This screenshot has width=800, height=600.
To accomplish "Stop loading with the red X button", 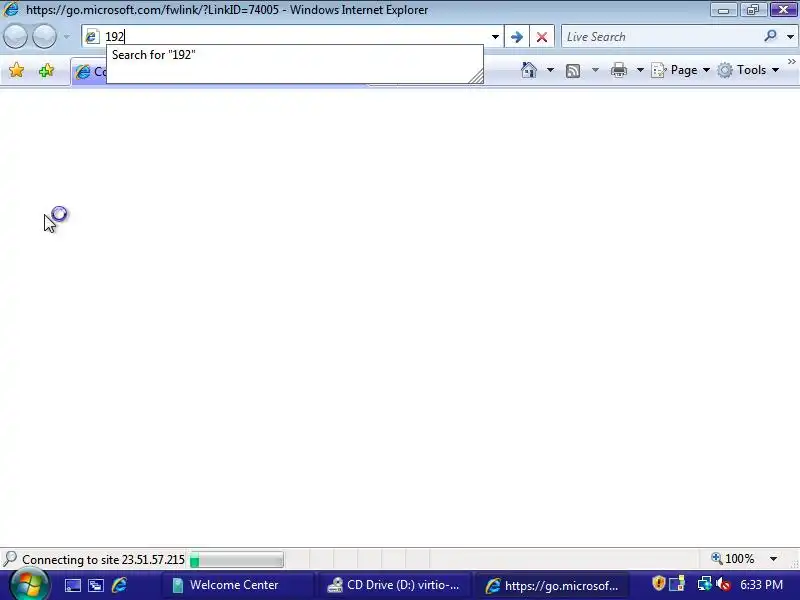I will pos(542,37).
